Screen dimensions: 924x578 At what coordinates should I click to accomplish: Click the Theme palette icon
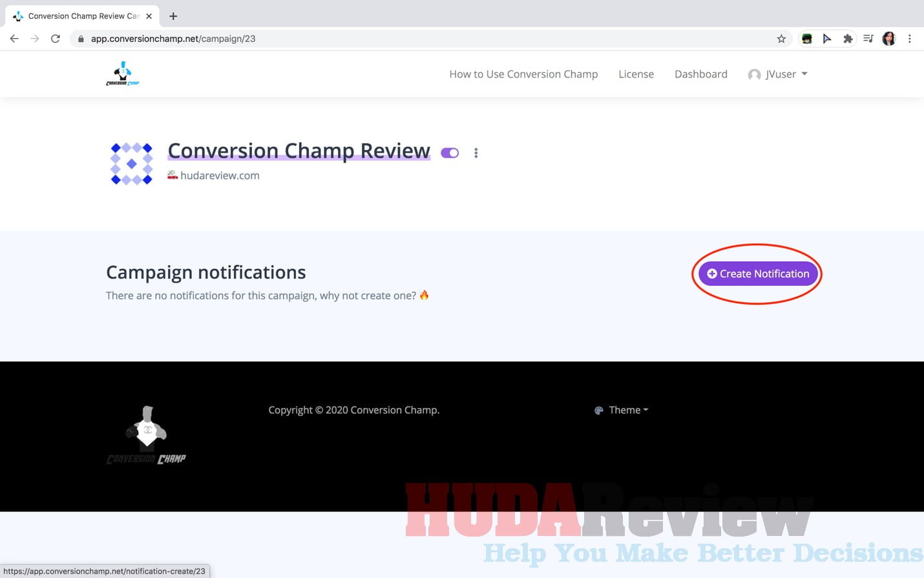point(599,410)
